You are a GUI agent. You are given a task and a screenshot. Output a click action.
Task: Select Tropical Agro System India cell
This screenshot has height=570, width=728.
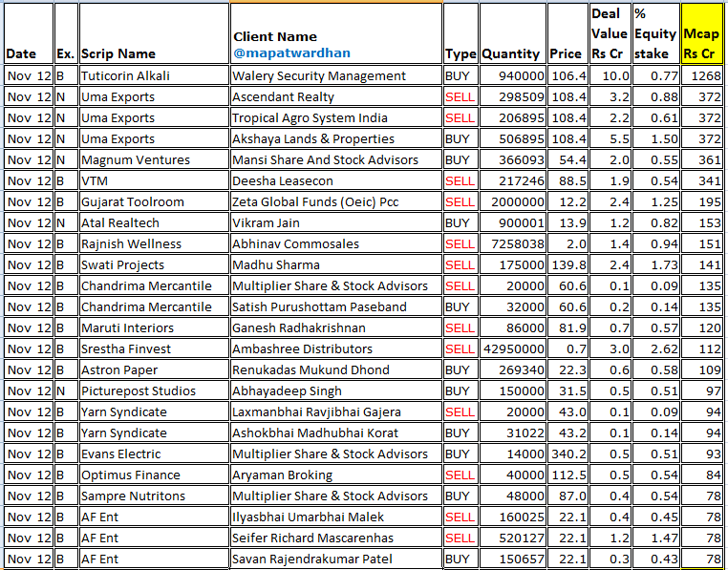click(336, 117)
